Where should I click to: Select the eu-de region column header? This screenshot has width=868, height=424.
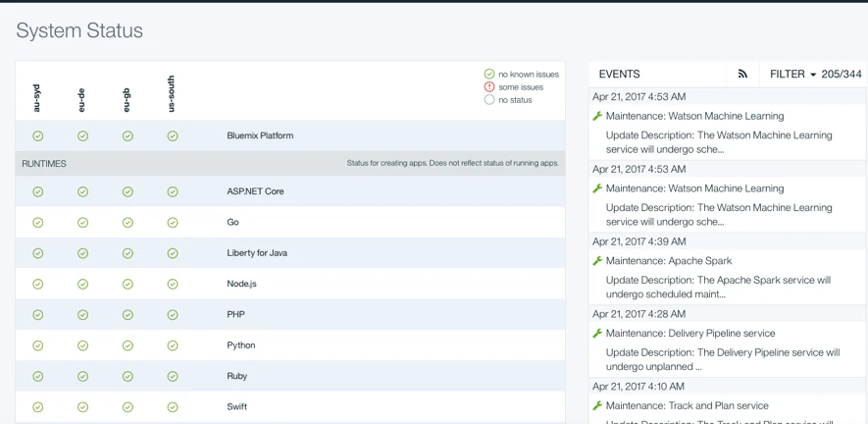tap(82, 102)
